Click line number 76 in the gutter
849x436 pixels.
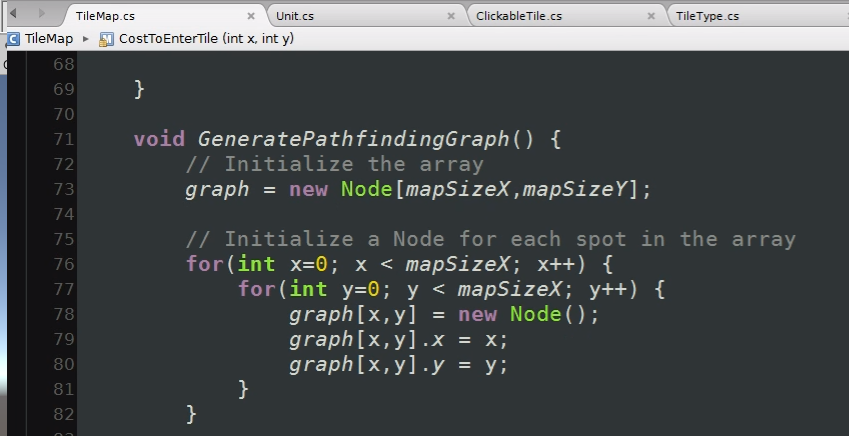pos(64,264)
